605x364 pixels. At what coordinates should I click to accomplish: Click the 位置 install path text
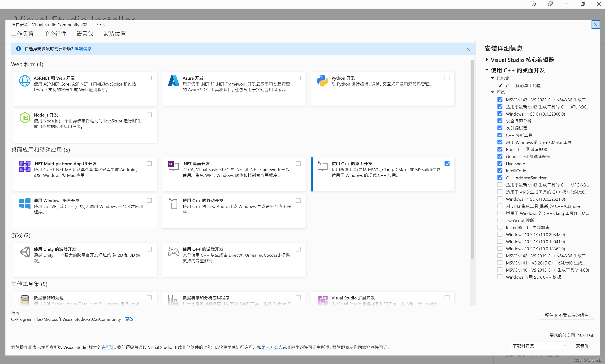[x=66, y=319]
